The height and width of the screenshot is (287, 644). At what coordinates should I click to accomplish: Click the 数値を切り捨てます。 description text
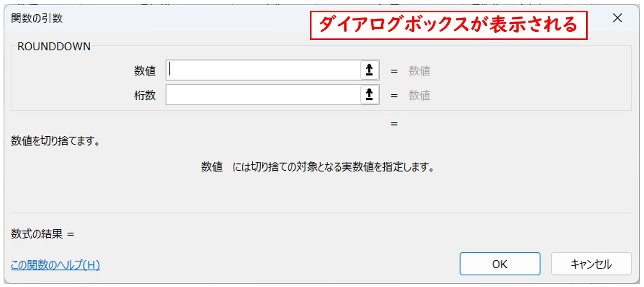point(55,141)
